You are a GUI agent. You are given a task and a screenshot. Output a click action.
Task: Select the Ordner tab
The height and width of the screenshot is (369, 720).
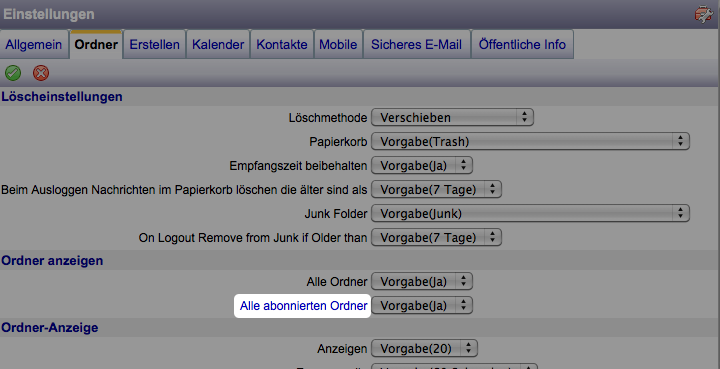pos(96,45)
